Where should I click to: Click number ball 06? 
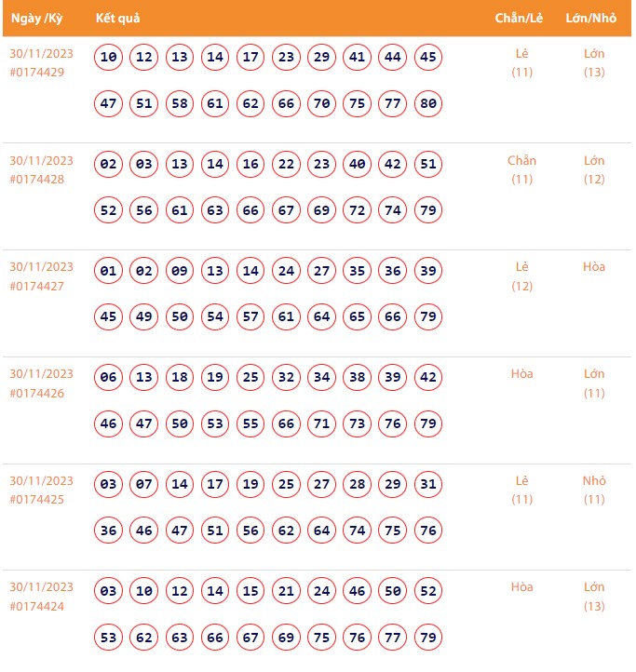[109, 377]
